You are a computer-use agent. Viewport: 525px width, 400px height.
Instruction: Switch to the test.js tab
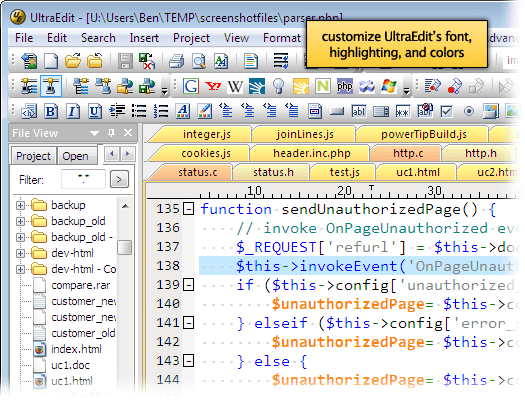pos(344,173)
